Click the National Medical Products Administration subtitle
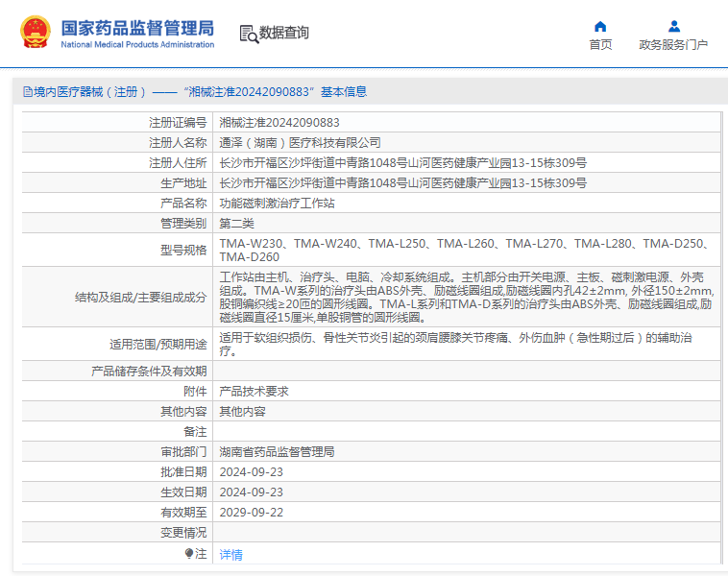Viewport: 728px width, 576px height. [x=137, y=44]
